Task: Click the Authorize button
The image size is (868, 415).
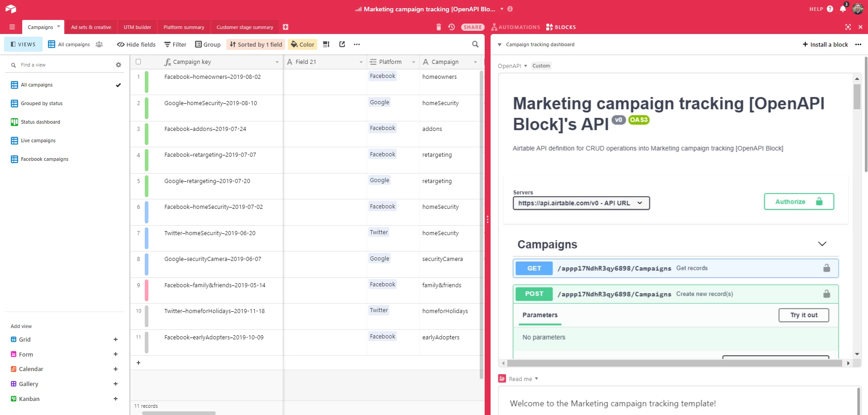Action: pos(799,202)
